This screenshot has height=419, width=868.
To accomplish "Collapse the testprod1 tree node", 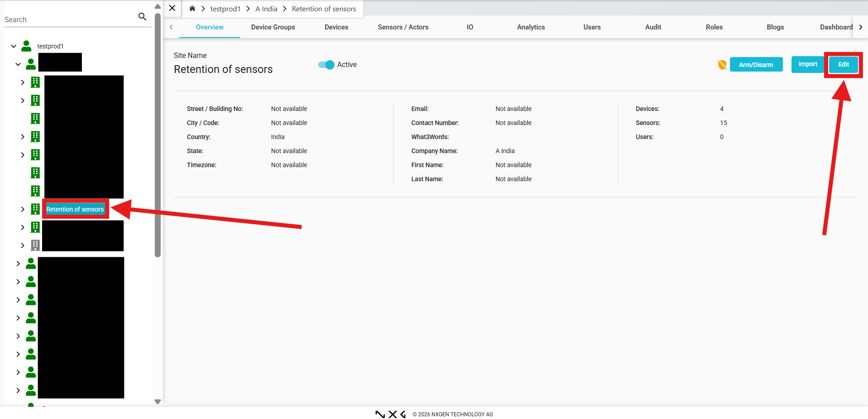I will 14,46.
